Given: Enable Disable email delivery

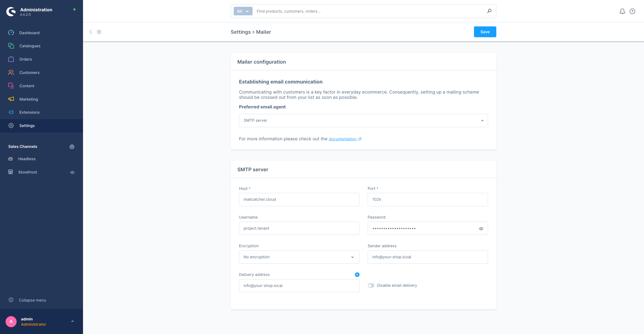Looking at the screenshot, I should [x=371, y=285].
